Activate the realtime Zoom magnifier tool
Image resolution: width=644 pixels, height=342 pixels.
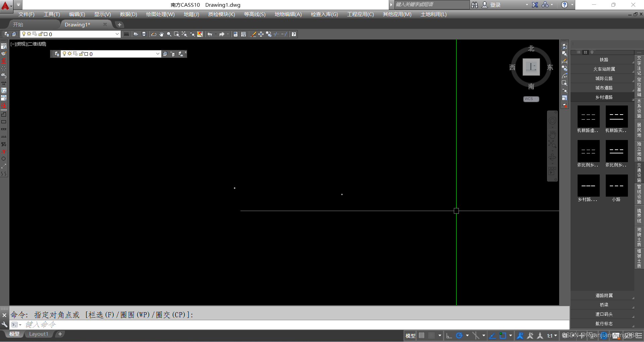pos(169,34)
